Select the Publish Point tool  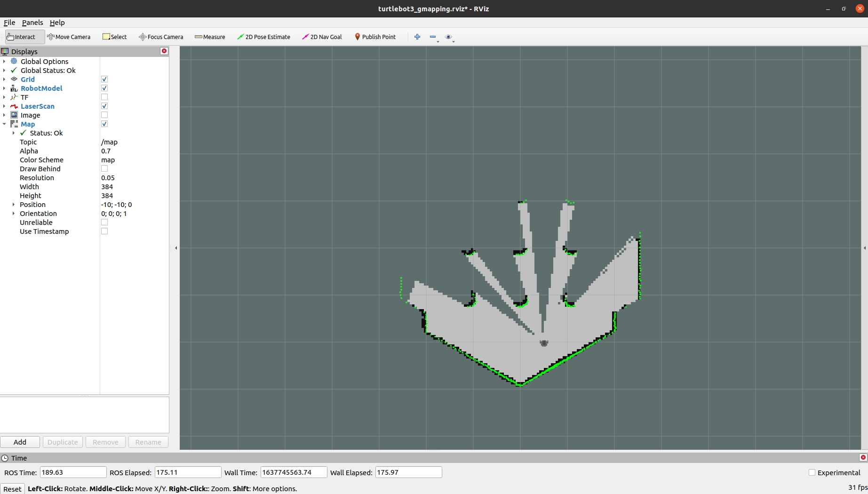pyautogui.click(x=375, y=37)
